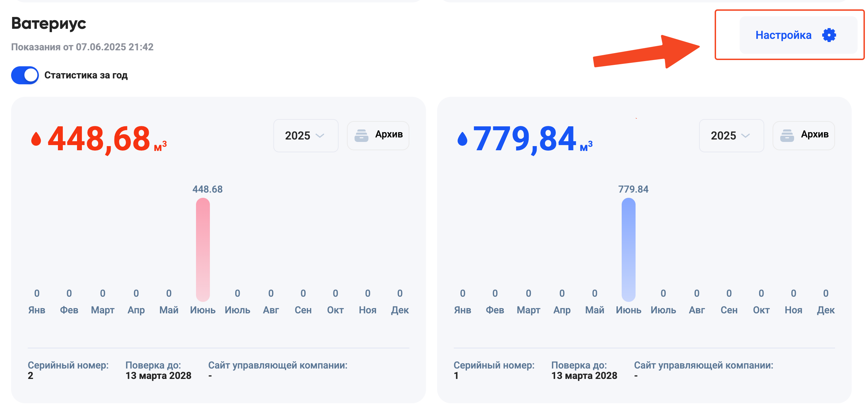Click the pink June bar in hot water chart
This screenshot has width=868, height=406.
[x=203, y=249]
